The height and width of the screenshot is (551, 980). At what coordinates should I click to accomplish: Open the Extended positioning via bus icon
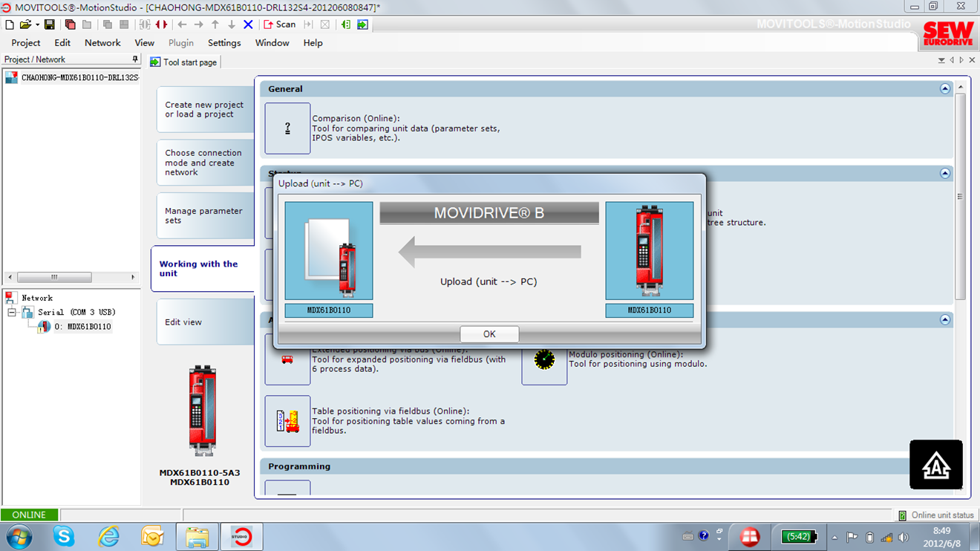click(287, 359)
